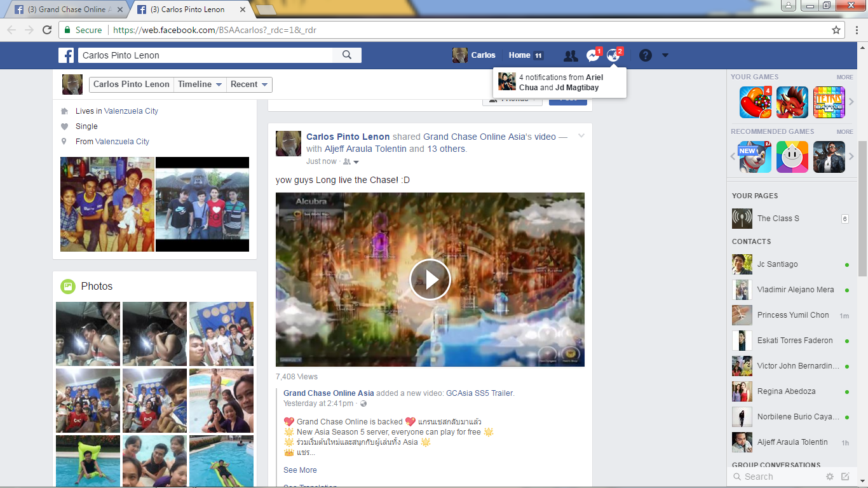The height and width of the screenshot is (488, 868).
Task: Change the post audience selector
Action: 351,162
